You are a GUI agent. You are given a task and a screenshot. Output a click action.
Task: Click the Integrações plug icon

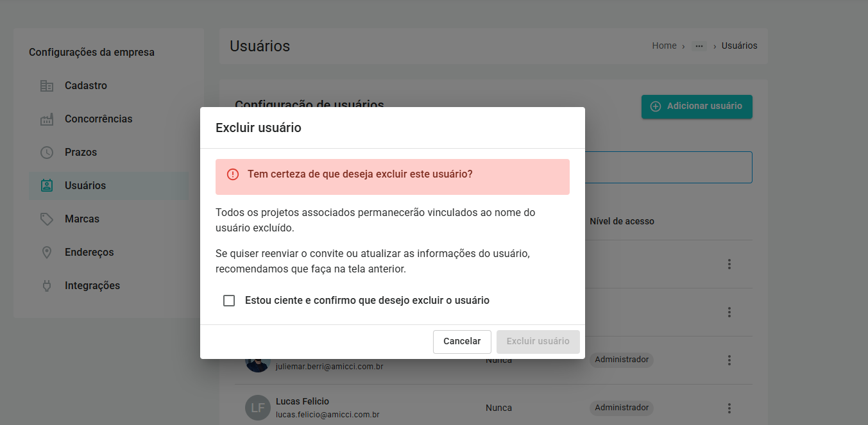click(46, 286)
